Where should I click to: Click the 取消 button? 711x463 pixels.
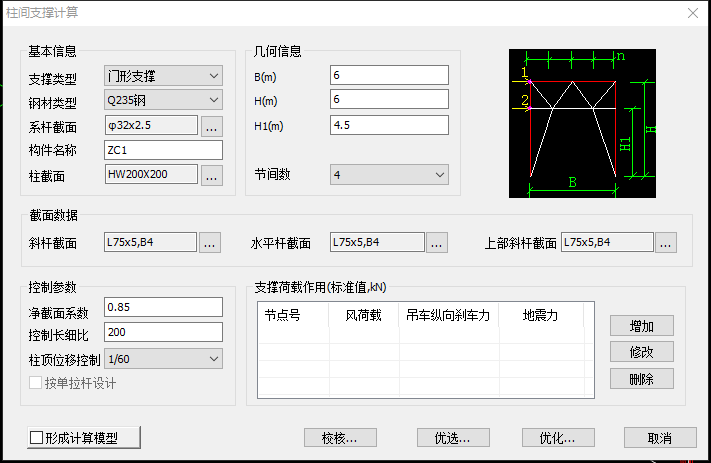[660, 438]
